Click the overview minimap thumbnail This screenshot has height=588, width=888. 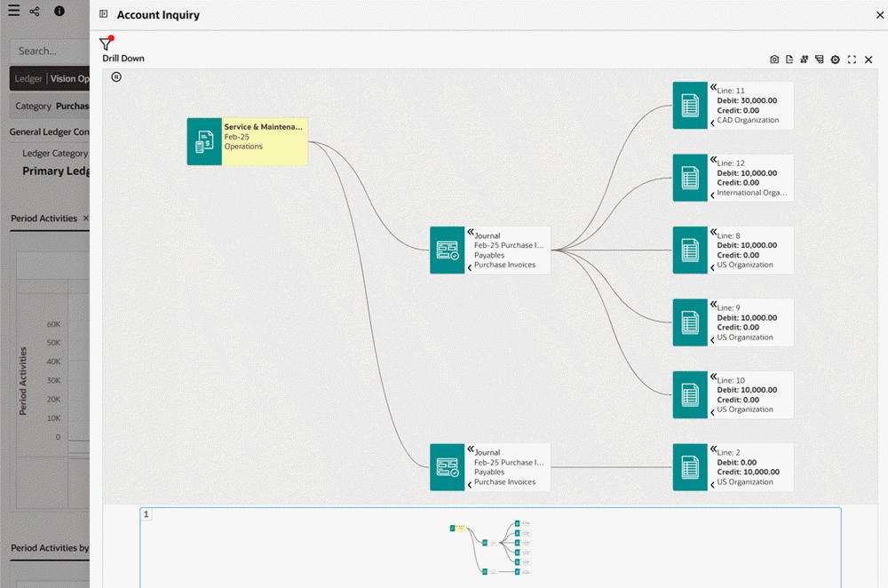tap(491, 548)
